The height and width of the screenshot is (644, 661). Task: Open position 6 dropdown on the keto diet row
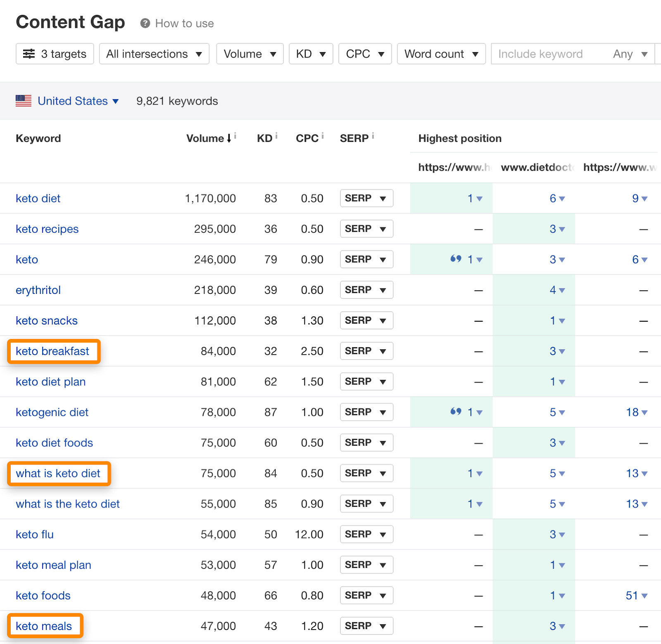[557, 198]
